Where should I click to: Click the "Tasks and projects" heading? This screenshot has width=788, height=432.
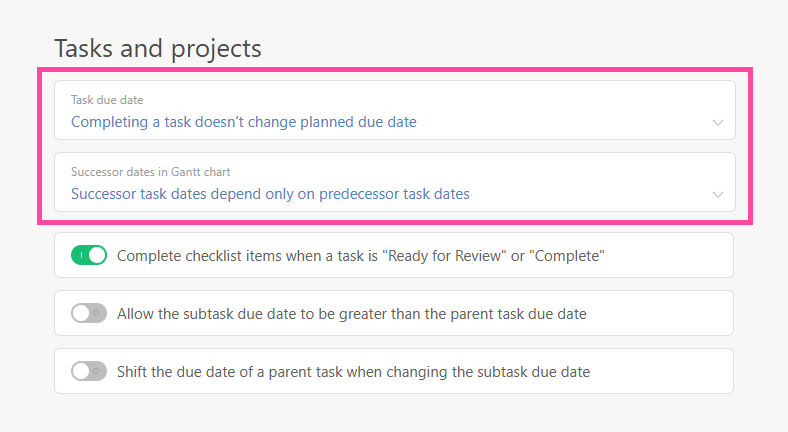point(157,48)
